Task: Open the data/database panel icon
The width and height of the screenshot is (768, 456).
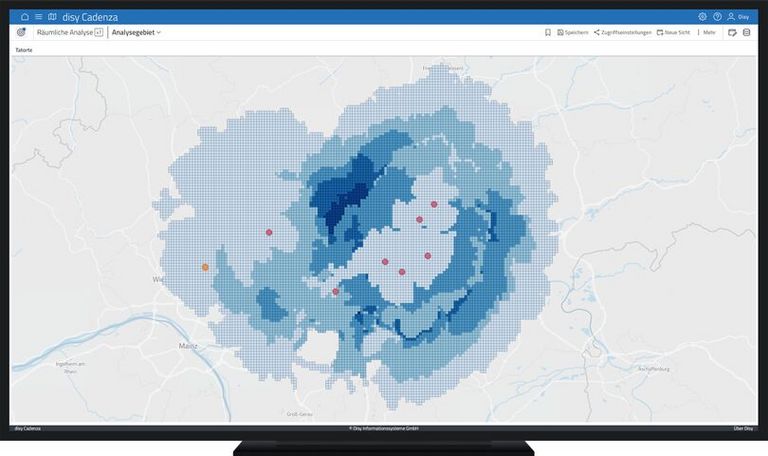Action: [x=746, y=33]
